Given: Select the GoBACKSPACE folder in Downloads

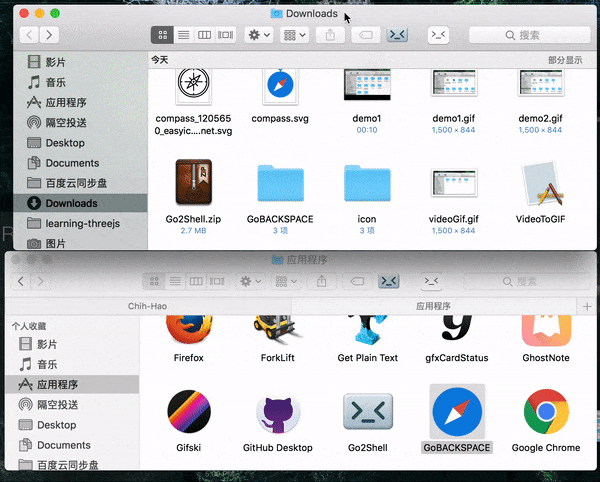Looking at the screenshot, I should pyautogui.click(x=280, y=183).
